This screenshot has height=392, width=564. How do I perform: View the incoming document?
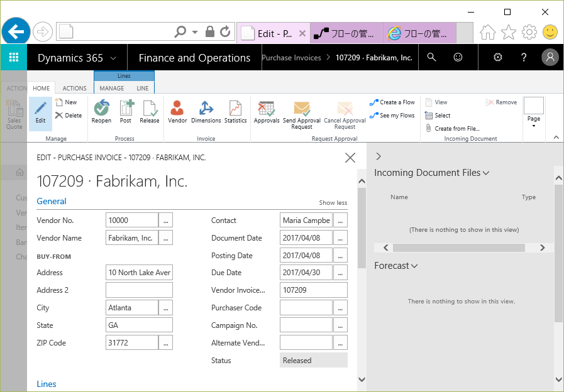point(436,102)
